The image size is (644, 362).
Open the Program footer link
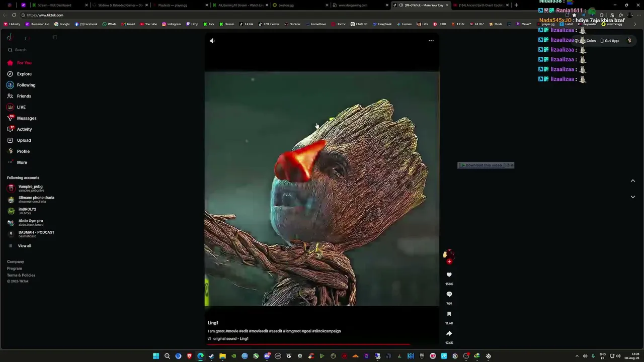(x=15, y=268)
